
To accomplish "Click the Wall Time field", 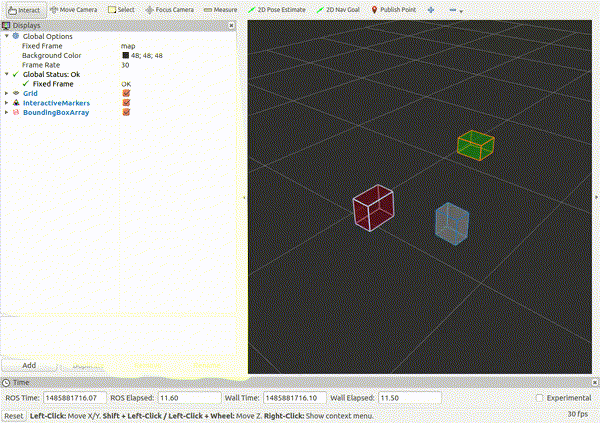I will point(295,398).
